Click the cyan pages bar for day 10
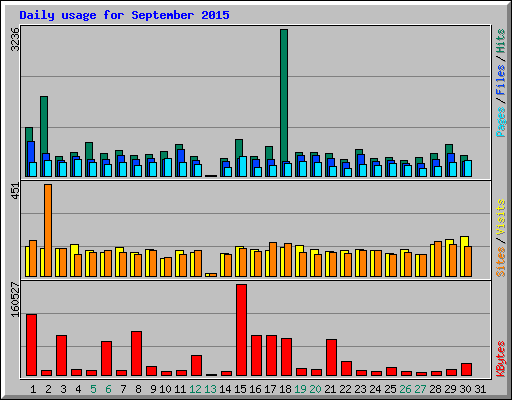Image resolution: width=512 pixels, height=400 pixels. (168, 167)
